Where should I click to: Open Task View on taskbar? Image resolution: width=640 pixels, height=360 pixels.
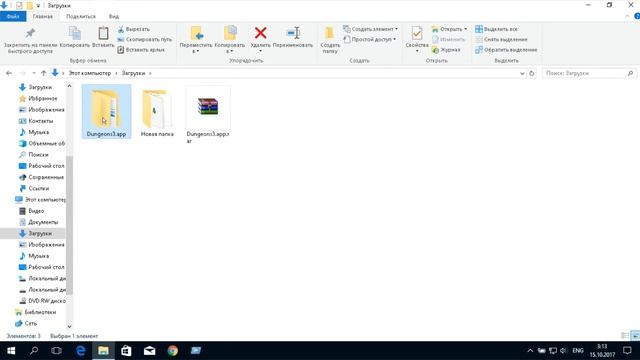(56, 351)
